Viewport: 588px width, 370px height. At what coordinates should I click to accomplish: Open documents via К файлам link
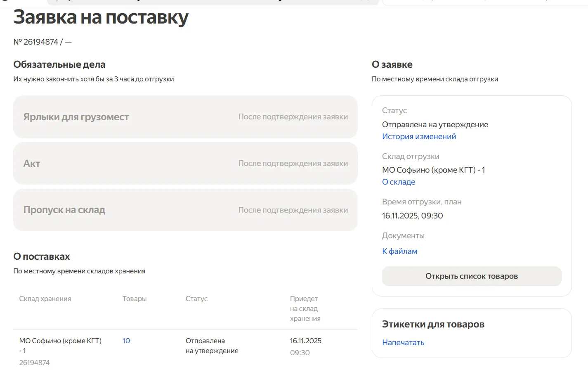point(399,251)
